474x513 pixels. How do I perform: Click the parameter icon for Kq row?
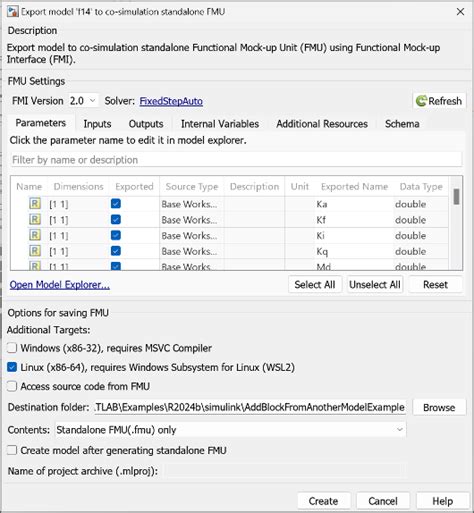[x=35, y=251]
